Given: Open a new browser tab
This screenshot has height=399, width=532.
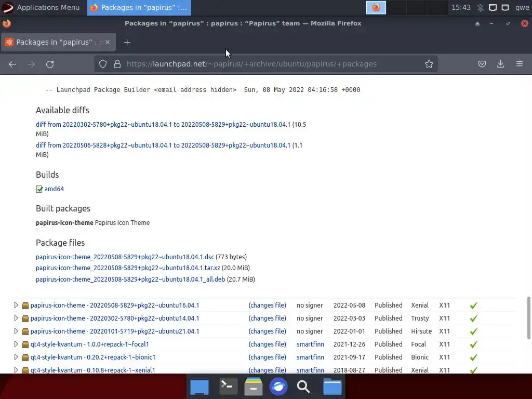Looking at the screenshot, I should click(x=127, y=43).
